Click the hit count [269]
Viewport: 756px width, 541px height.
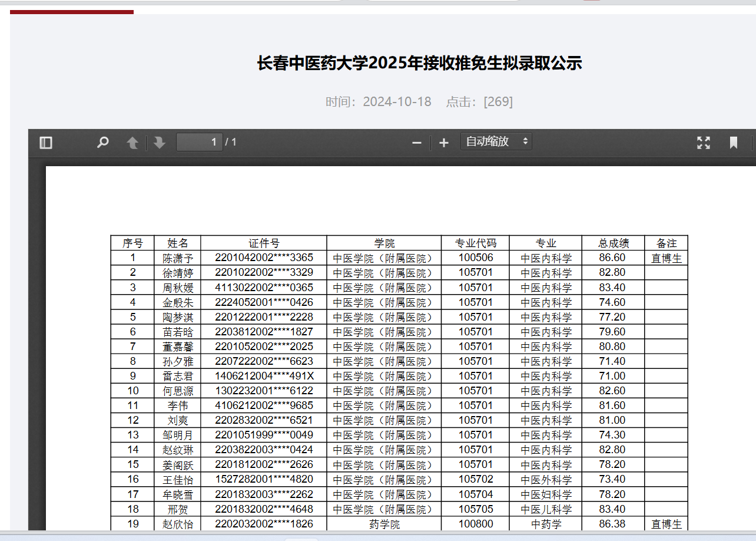(x=498, y=102)
